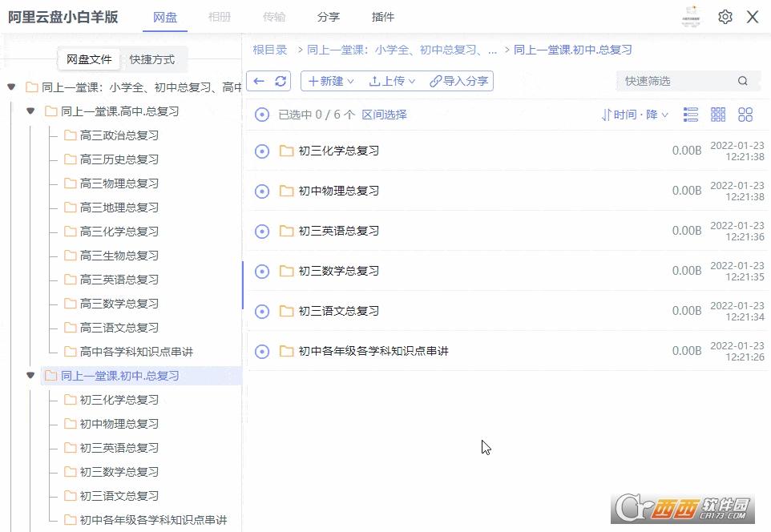Collapse the 同上一堂课.高中.总复习 tree node arrow

pos(30,111)
